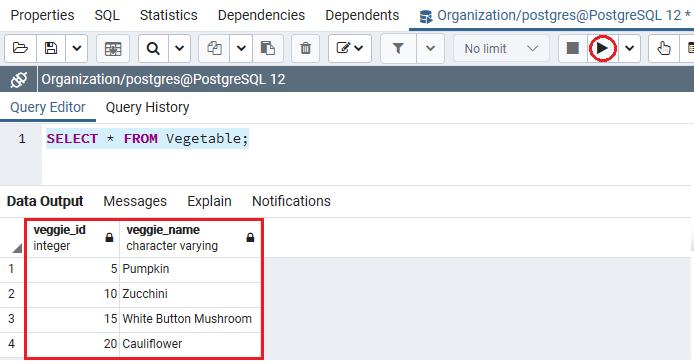Select result row number 2
694x364 pixels.
(12, 294)
